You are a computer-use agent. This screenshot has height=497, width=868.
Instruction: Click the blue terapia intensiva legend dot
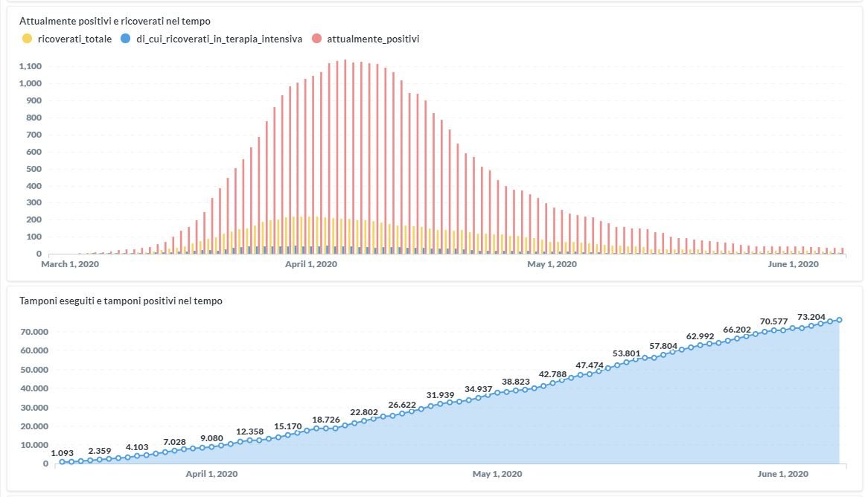[125, 39]
